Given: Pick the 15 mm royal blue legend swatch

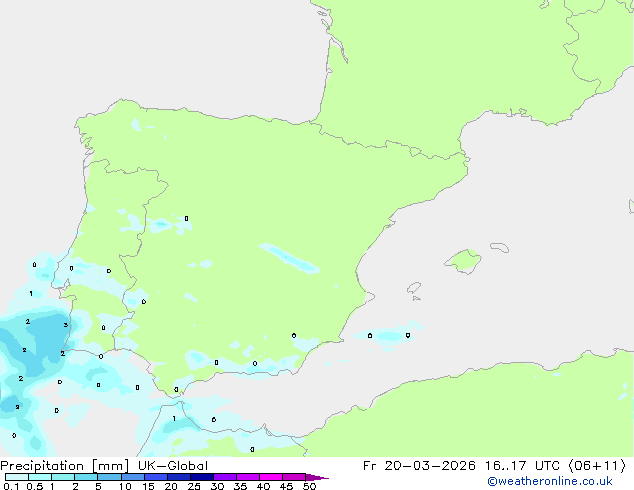Looking at the screenshot, I should (156, 477).
